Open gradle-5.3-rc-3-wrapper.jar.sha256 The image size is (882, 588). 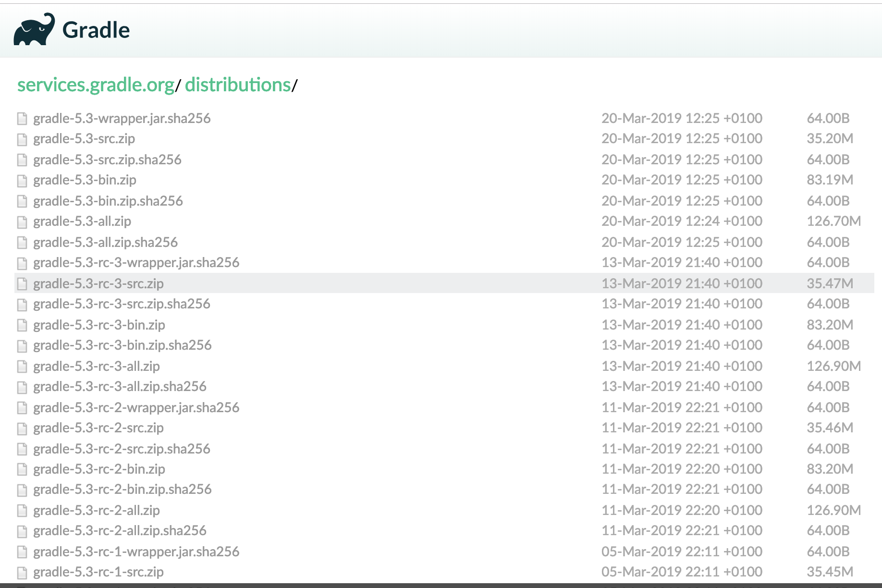(x=136, y=263)
